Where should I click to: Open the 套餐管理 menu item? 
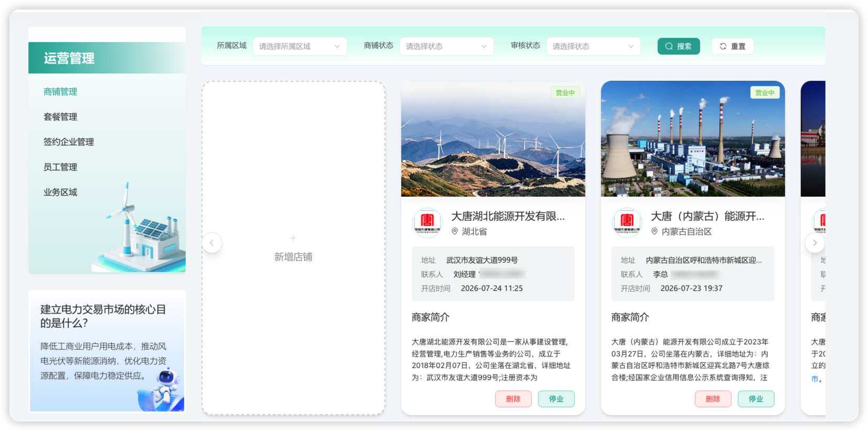(60, 117)
